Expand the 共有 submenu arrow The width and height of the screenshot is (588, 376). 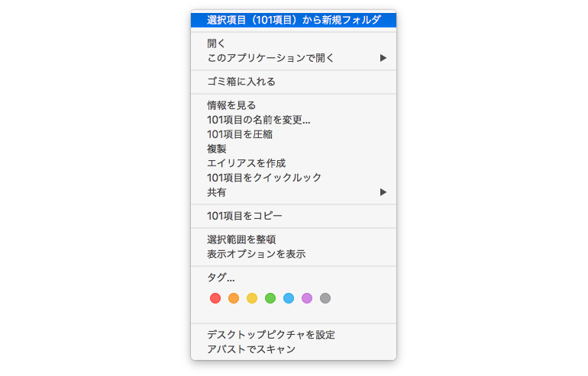383,192
